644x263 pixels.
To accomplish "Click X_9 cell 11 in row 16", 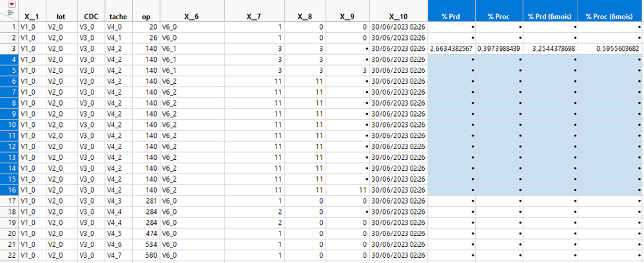I will [348, 190].
